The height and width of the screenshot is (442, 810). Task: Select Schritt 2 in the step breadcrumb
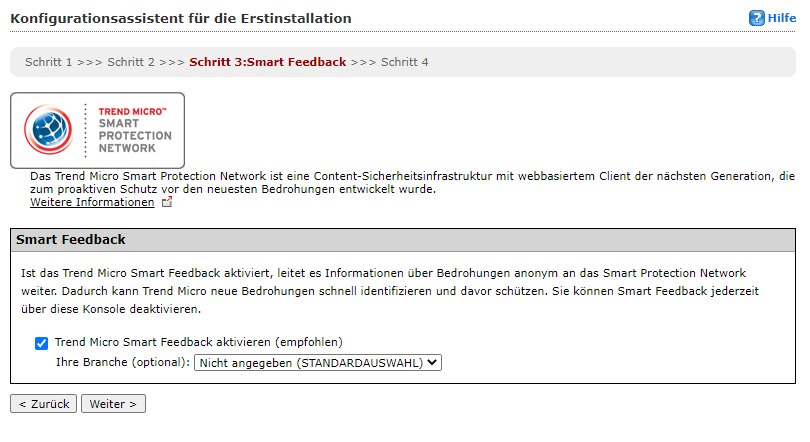click(x=131, y=62)
